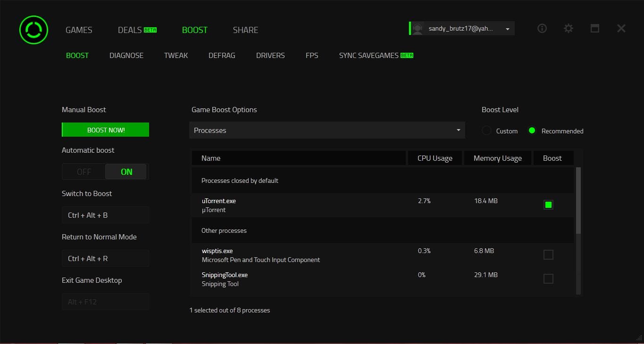Check Boost for wisptis.exe
644x344 pixels.
click(x=548, y=254)
